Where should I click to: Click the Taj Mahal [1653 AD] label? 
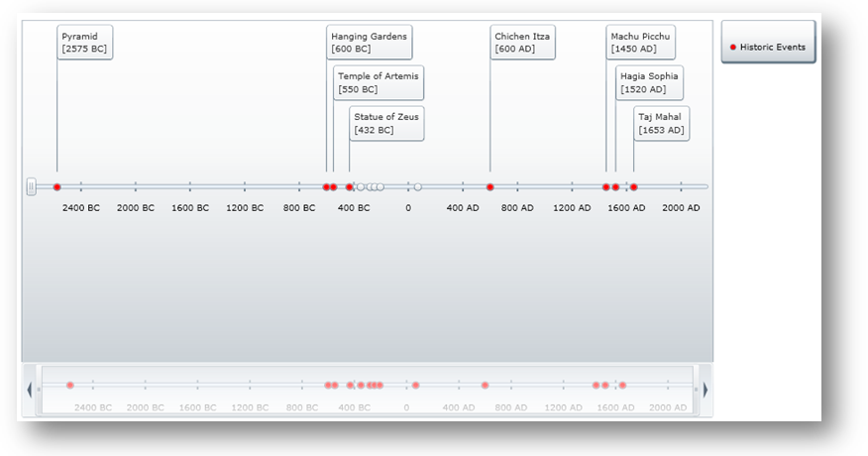(661, 124)
